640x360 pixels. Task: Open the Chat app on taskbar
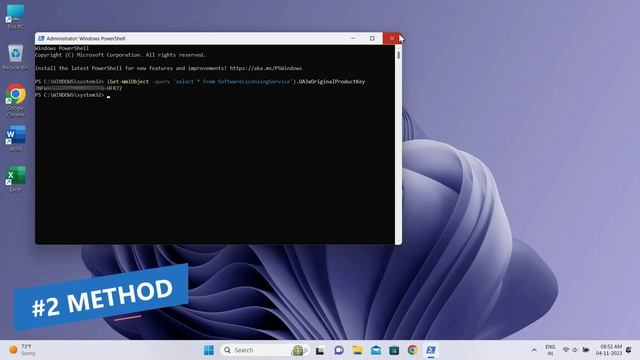pyautogui.click(x=339, y=350)
